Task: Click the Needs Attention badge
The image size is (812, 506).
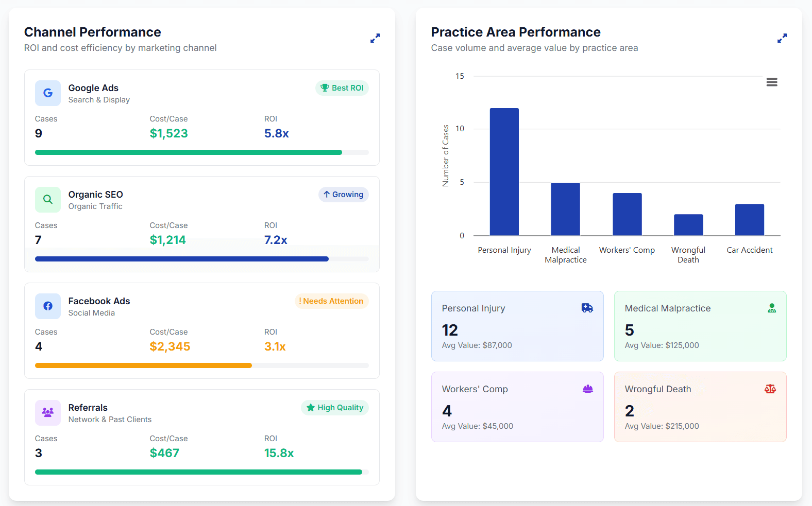Action: (331, 301)
